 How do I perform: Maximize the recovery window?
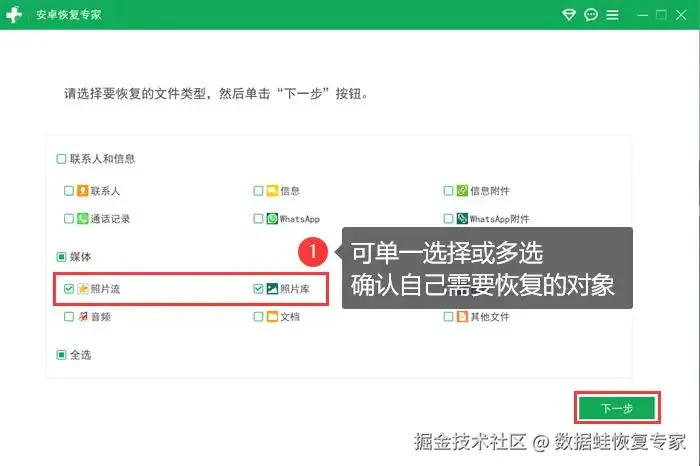[x=661, y=15]
